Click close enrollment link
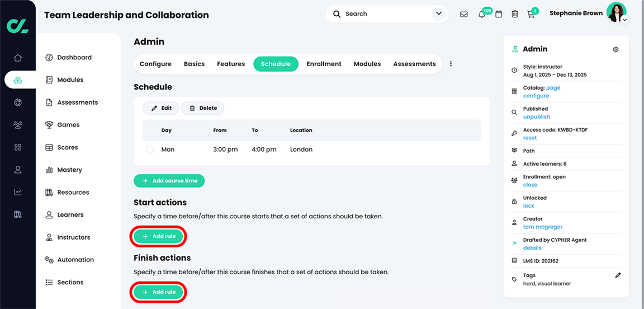644x309 pixels. (530, 185)
